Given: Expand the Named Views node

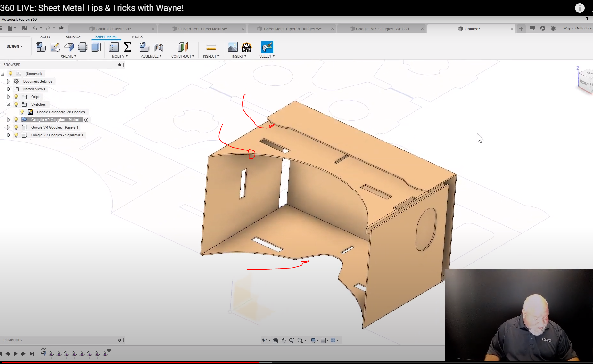Looking at the screenshot, I should coord(8,89).
